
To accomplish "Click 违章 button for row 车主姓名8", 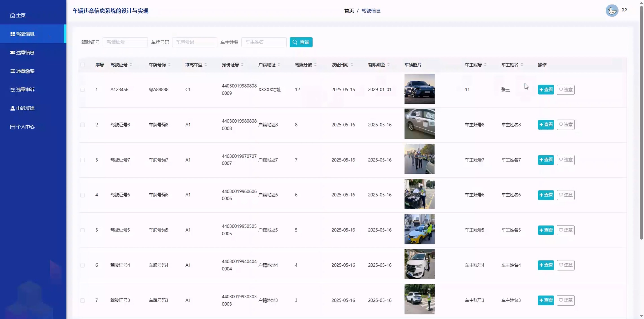I will pos(565,125).
